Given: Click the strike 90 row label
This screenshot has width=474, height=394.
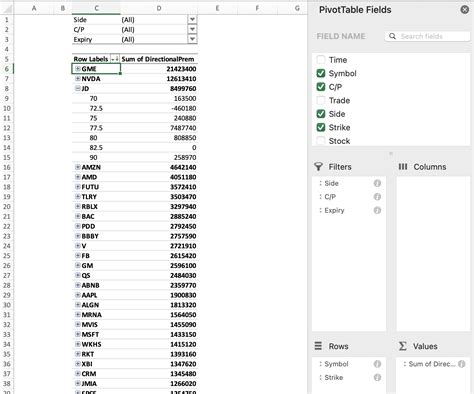Looking at the screenshot, I should pos(93,157).
